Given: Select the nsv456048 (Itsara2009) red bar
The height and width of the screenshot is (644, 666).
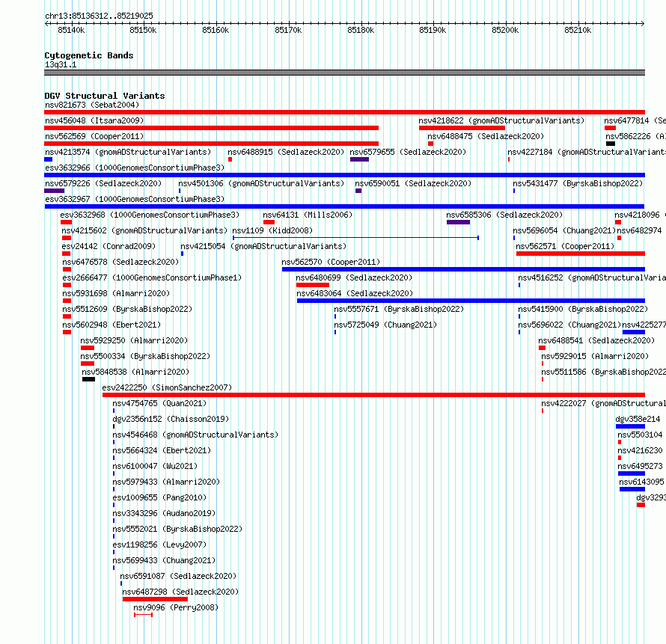Looking at the screenshot, I should click(212, 128).
